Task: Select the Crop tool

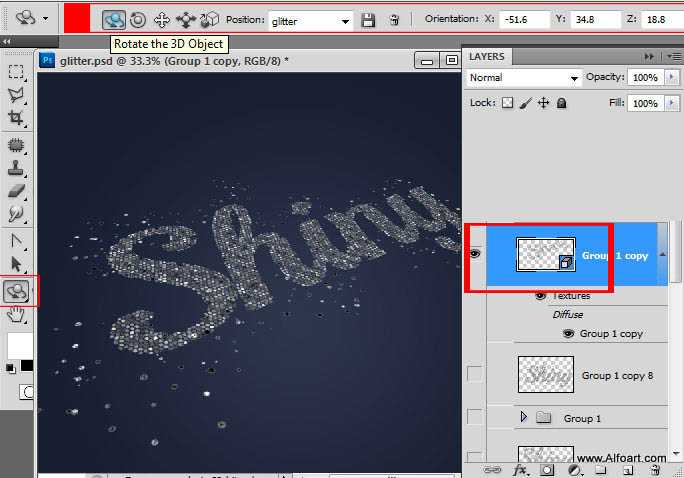Action: 16,118
